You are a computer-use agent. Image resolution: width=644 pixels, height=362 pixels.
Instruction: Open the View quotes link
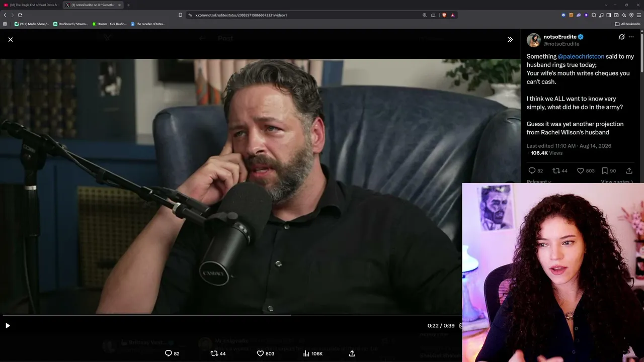[617, 182]
